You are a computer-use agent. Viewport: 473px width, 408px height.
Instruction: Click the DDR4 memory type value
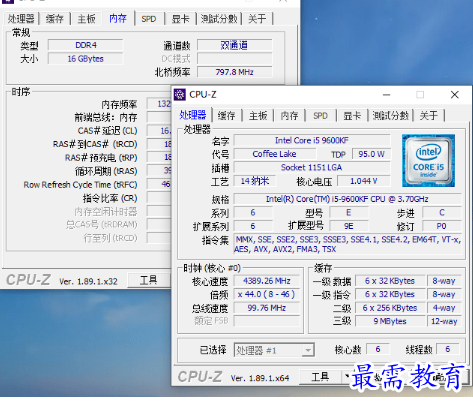tap(86, 45)
